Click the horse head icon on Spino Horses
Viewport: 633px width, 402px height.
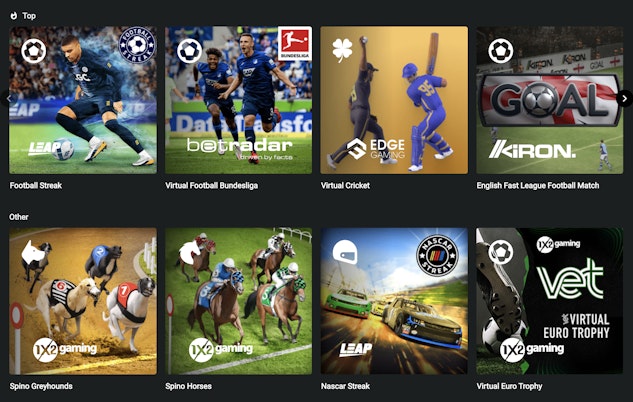189,253
